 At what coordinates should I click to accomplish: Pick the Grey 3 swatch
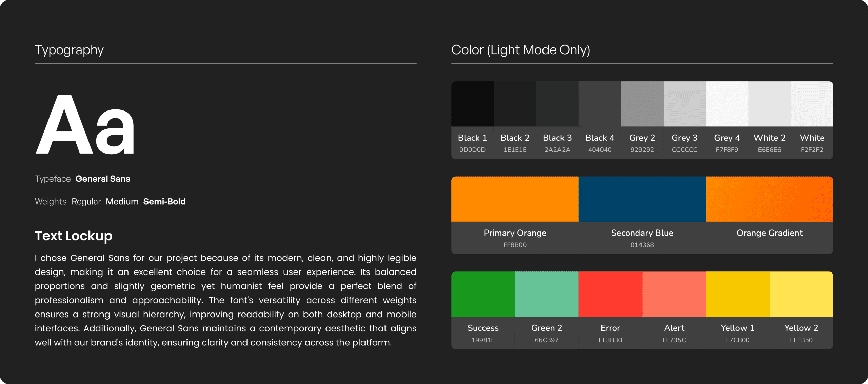[685, 104]
